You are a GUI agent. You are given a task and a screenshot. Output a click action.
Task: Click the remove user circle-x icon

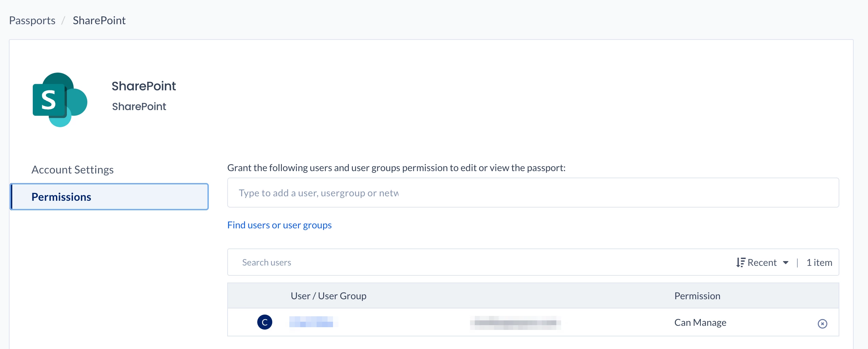click(822, 323)
